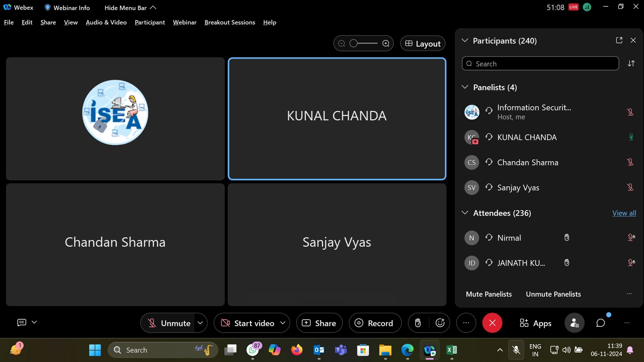Start video from the toolbar
The height and width of the screenshot is (362, 644).
click(x=248, y=323)
